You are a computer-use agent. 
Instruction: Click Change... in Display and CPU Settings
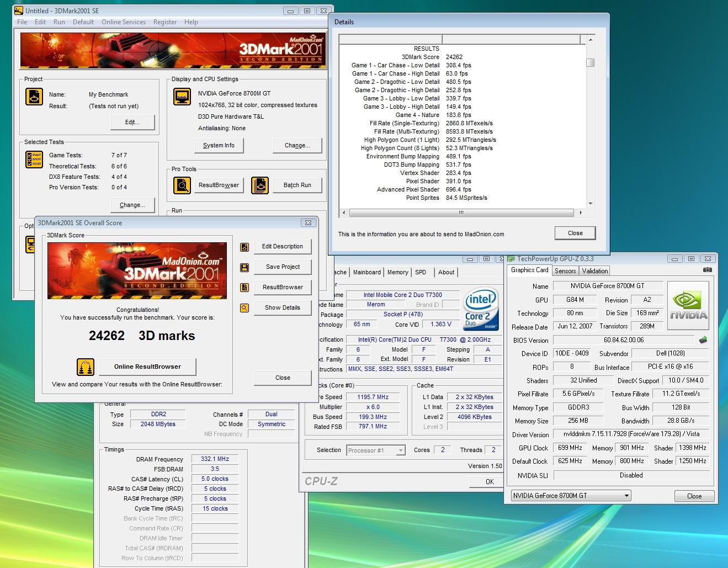(x=297, y=145)
